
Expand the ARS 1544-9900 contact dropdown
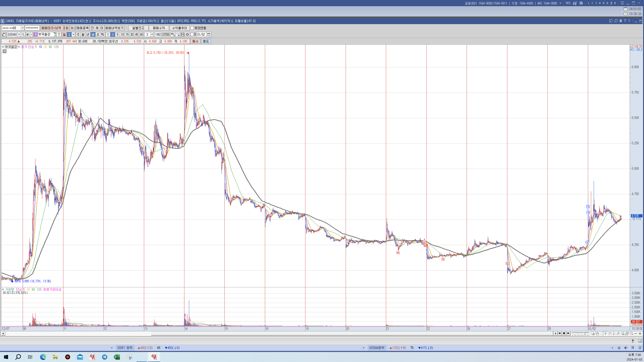(560, 3)
